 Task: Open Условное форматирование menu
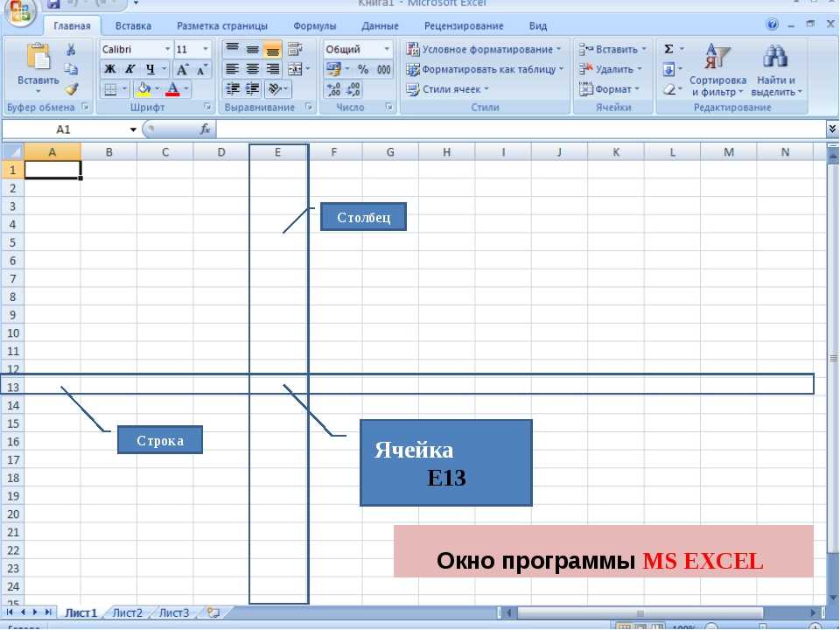coord(484,49)
